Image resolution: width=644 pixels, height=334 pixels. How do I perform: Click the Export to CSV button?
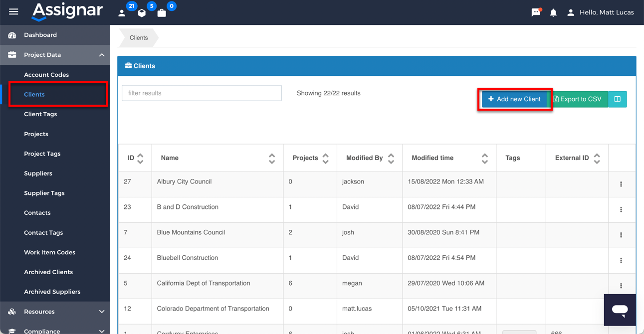click(x=578, y=99)
